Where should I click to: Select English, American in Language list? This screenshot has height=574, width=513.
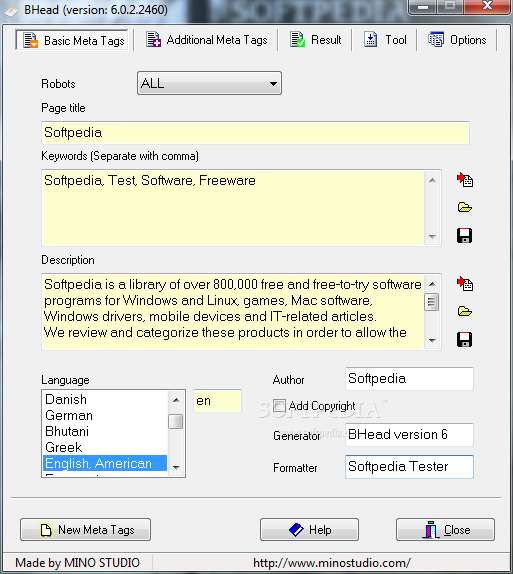pyautogui.click(x=105, y=463)
